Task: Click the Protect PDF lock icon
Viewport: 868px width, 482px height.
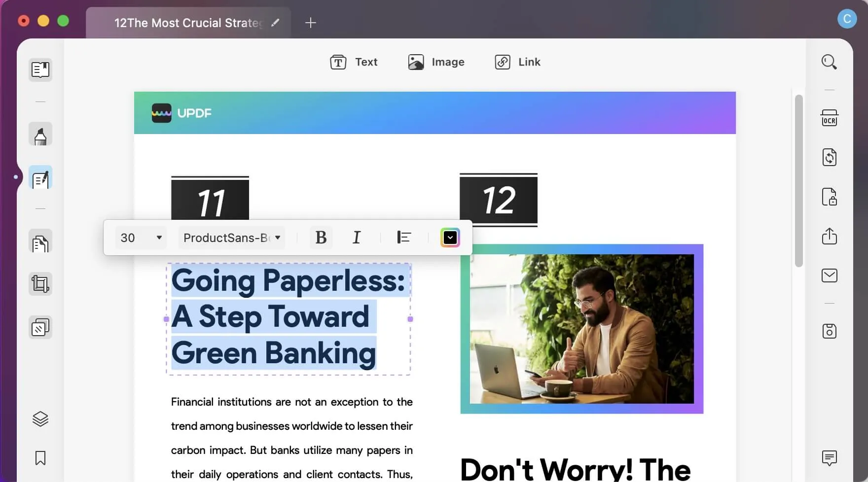Action: (x=829, y=197)
